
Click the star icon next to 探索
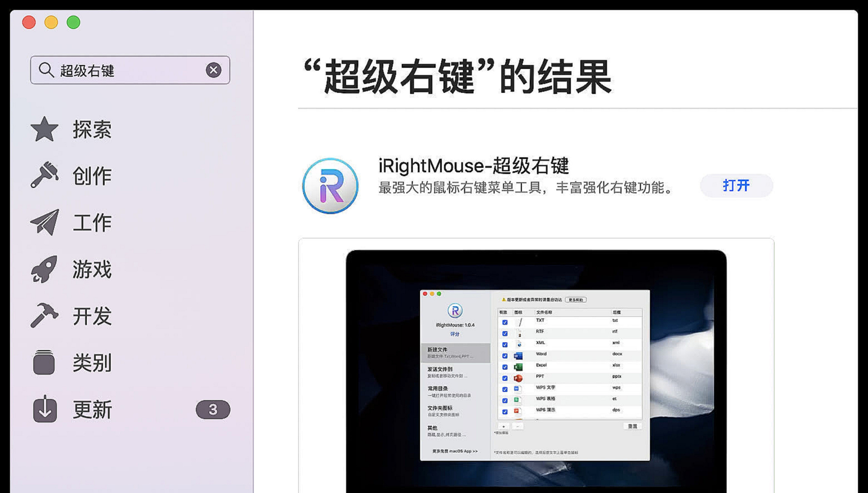pyautogui.click(x=44, y=129)
